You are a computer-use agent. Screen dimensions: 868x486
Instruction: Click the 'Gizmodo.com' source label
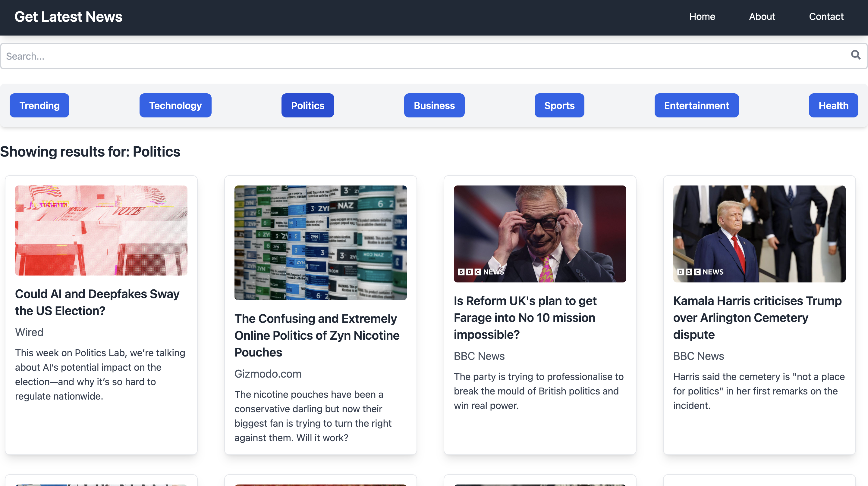point(268,374)
